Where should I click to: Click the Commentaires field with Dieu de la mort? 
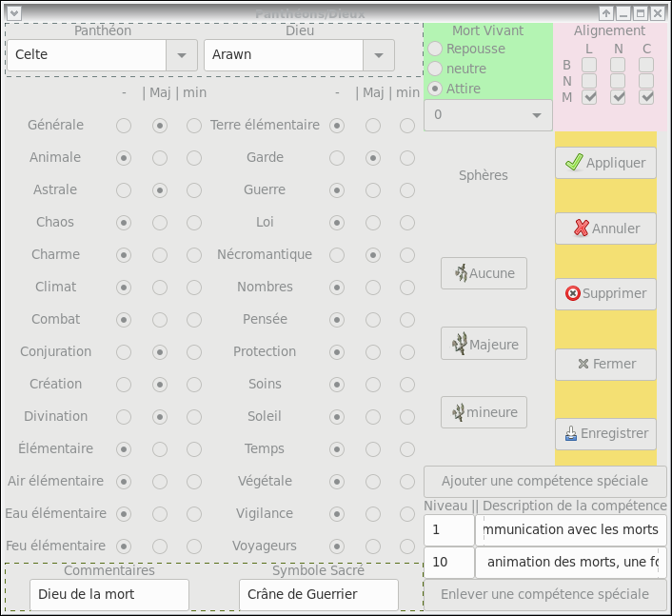(109, 594)
